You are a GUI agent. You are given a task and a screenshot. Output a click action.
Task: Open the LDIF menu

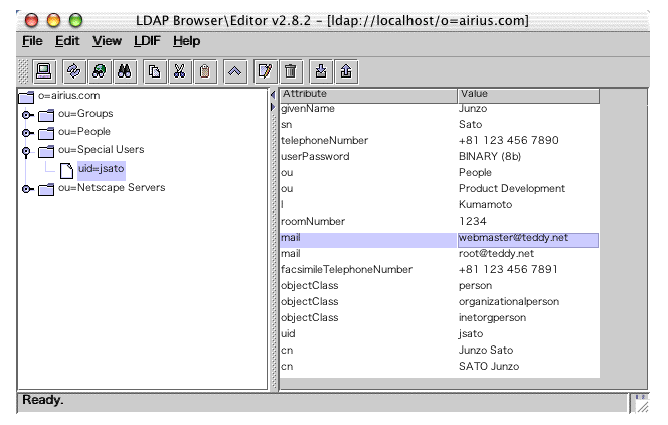(147, 41)
